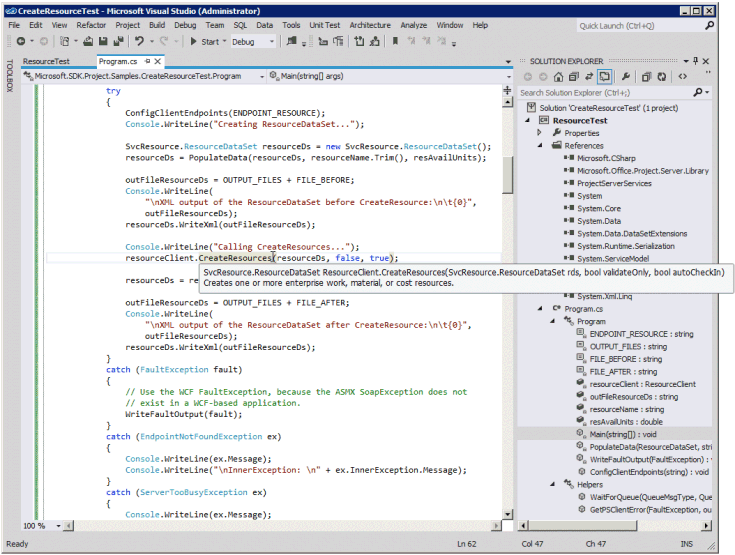Click the Search Solution Explorer field
The height and width of the screenshot is (555, 735).
(x=605, y=93)
